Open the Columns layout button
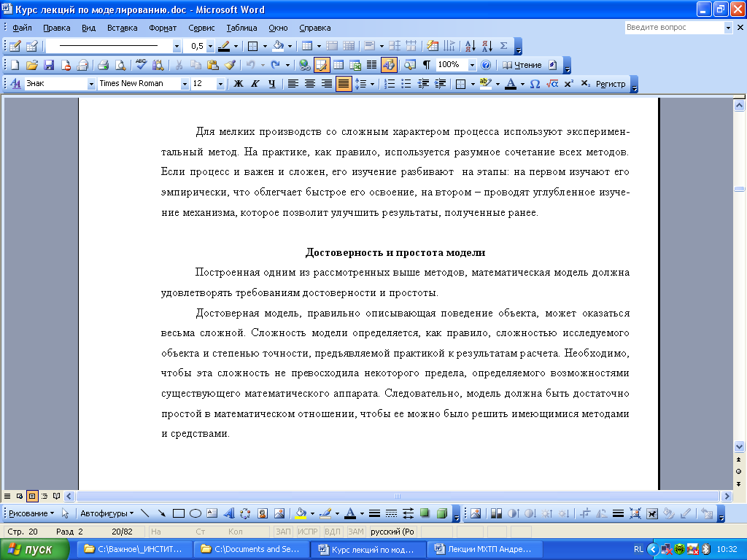747x560 pixels. click(x=371, y=65)
